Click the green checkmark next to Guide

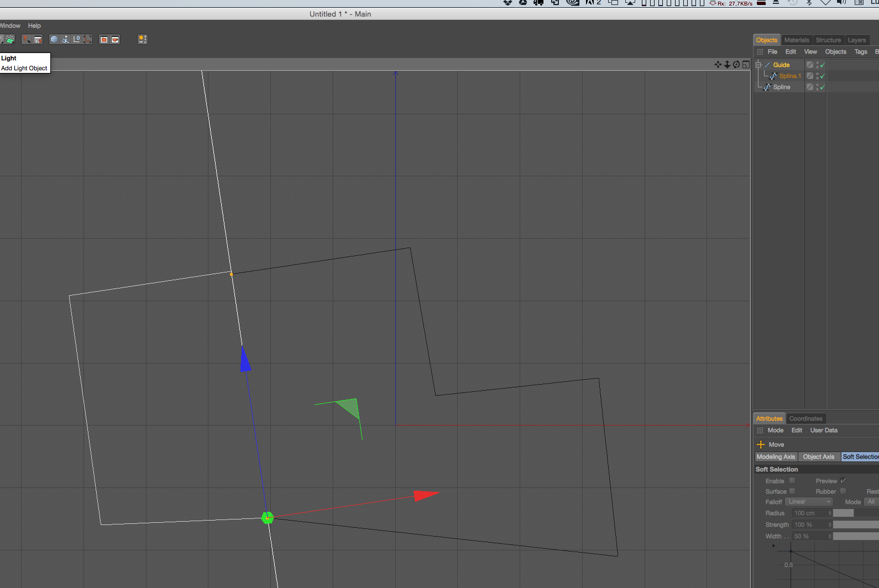[822, 65]
